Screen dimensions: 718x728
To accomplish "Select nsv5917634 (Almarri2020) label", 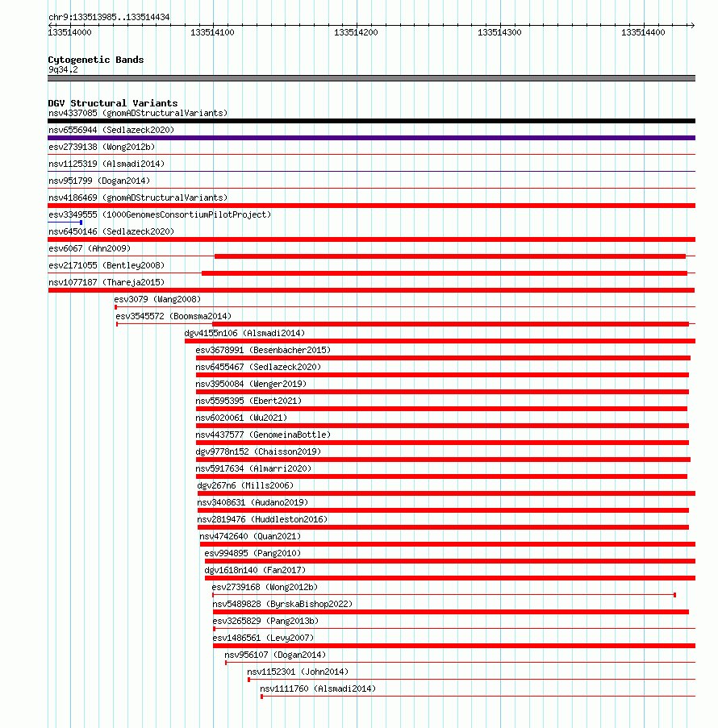I will coord(253,469).
